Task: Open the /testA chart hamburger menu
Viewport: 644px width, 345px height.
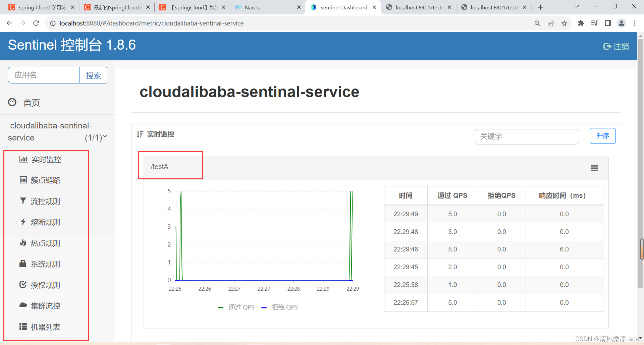Action: pyautogui.click(x=594, y=168)
